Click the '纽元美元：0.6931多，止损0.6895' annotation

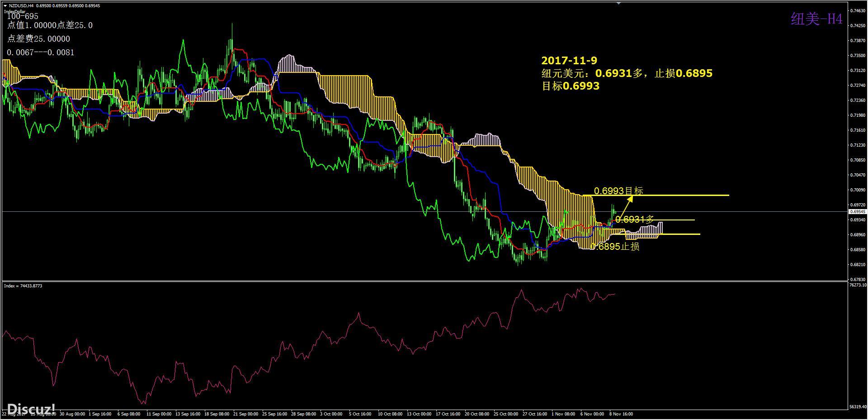coord(627,73)
